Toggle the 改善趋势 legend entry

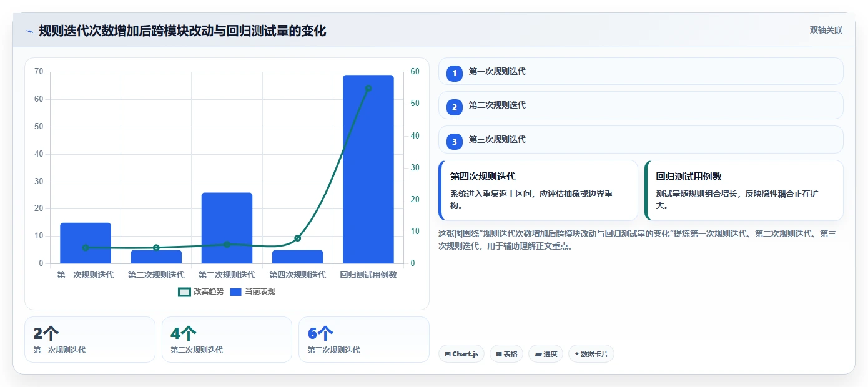(x=201, y=291)
